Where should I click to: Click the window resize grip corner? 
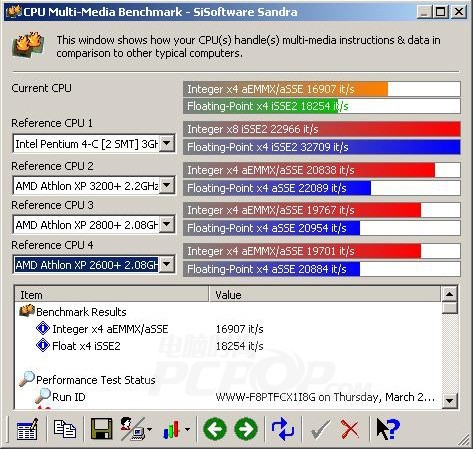(x=464, y=440)
